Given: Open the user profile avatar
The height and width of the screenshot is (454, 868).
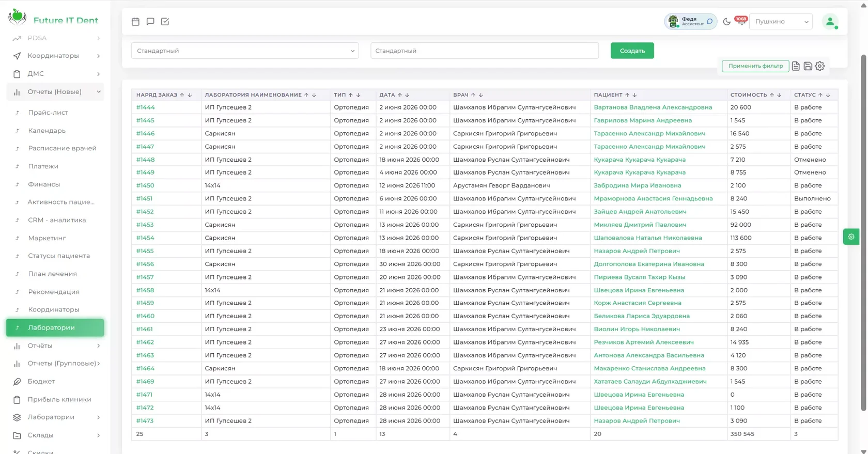Looking at the screenshot, I should tap(830, 22).
